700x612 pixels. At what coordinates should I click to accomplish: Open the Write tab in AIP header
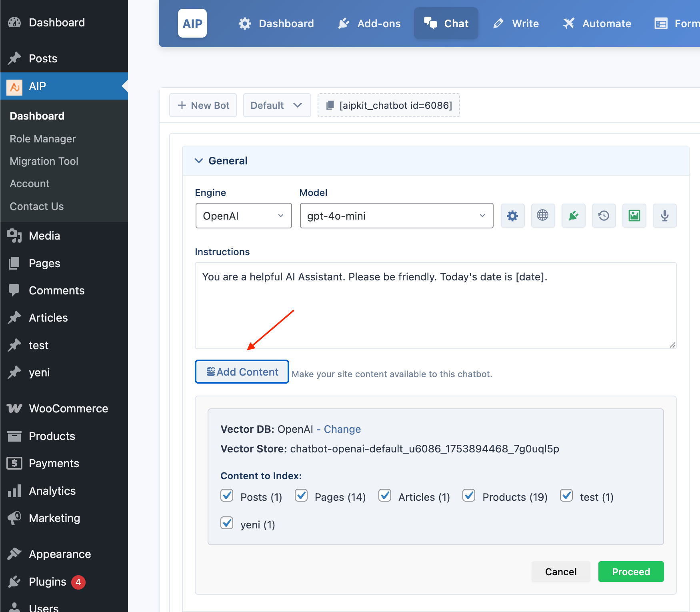coord(516,23)
